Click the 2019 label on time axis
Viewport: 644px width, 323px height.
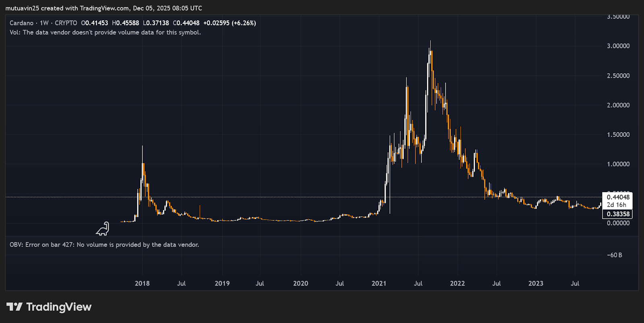(222, 283)
